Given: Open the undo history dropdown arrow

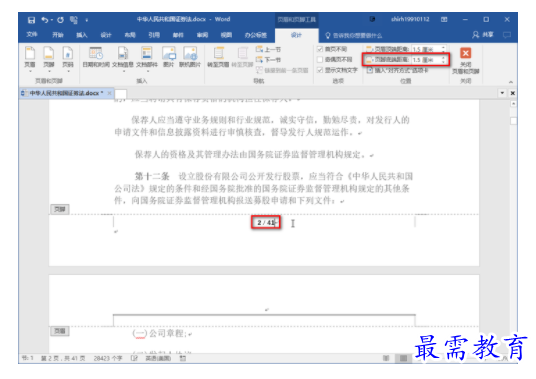Looking at the screenshot, I should tap(52, 20).
